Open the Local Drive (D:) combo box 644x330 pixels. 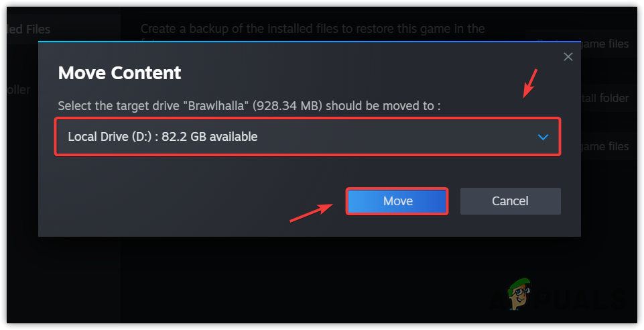pyautogui.click(x=307, y=137)
